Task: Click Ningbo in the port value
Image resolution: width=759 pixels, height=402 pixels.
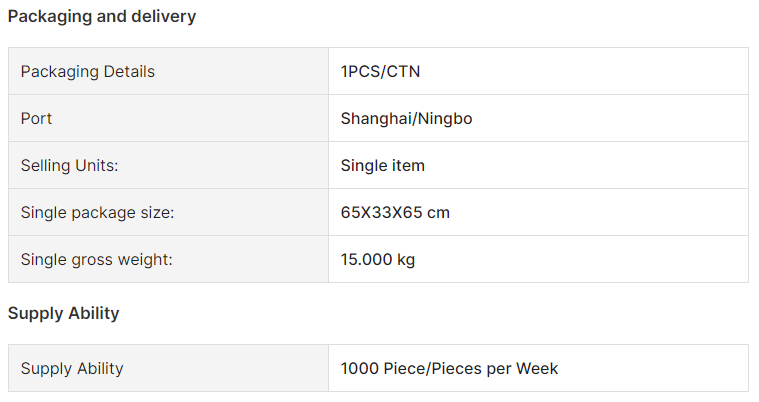Action: [x=445, y=119]
